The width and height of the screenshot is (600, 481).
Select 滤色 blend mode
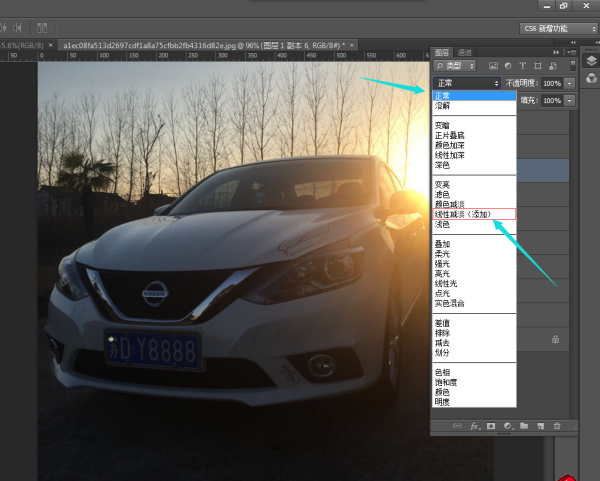click(474, 195)
